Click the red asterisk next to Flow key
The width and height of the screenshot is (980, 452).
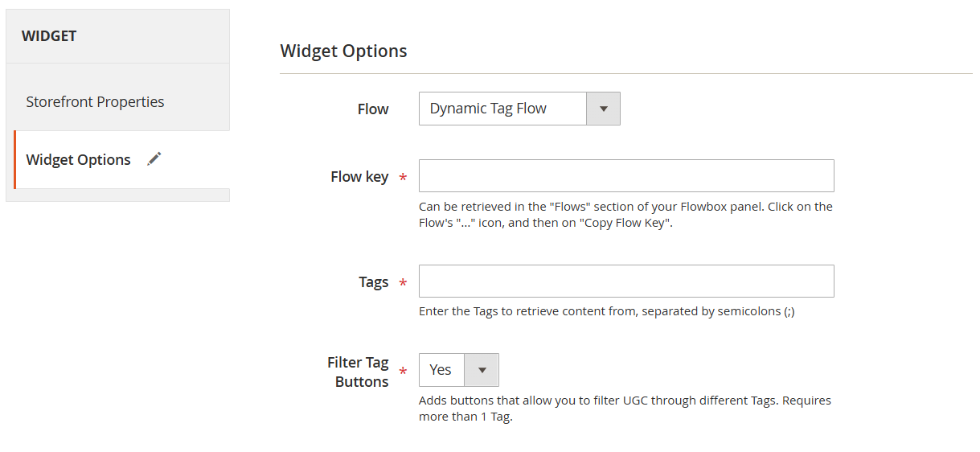(x=403, y=178)
